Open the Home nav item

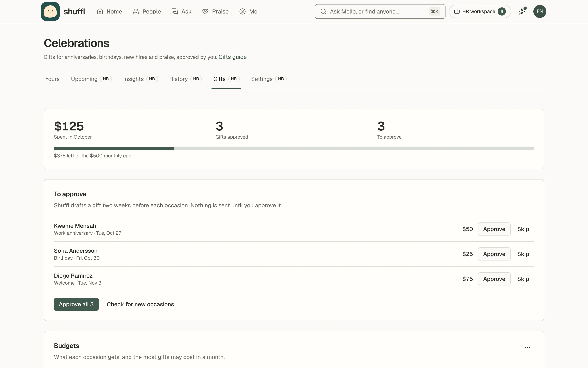[109, 11]
